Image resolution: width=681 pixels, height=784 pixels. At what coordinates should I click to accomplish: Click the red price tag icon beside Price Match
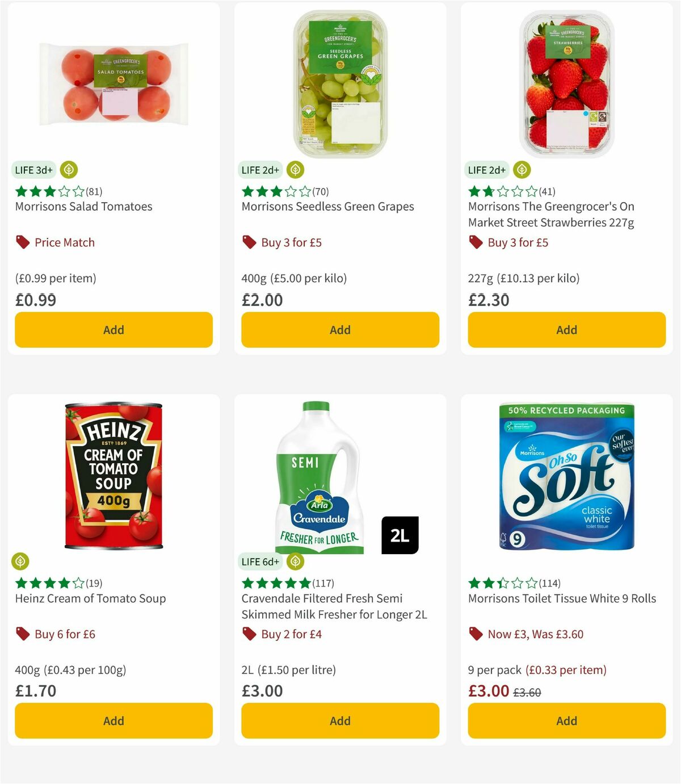tap(22, 242)
